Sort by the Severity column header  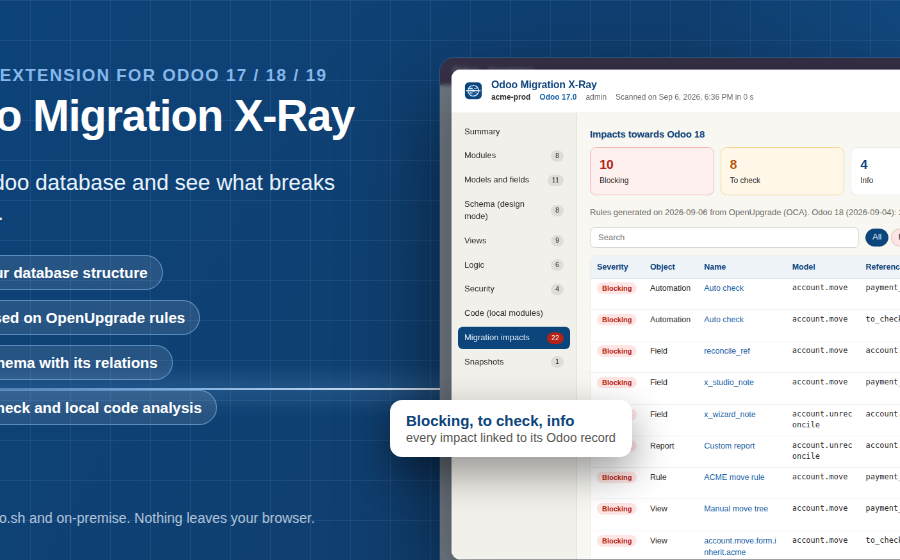[x=612, y=267]
